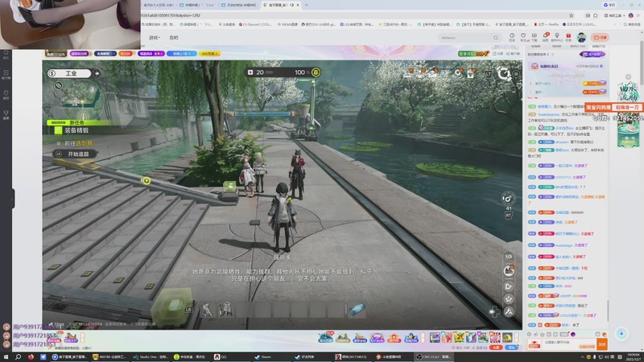This screenshot has width=644, height=362.
Task: Select the last gift icon in gift row
Action: (x=507, y=338)
